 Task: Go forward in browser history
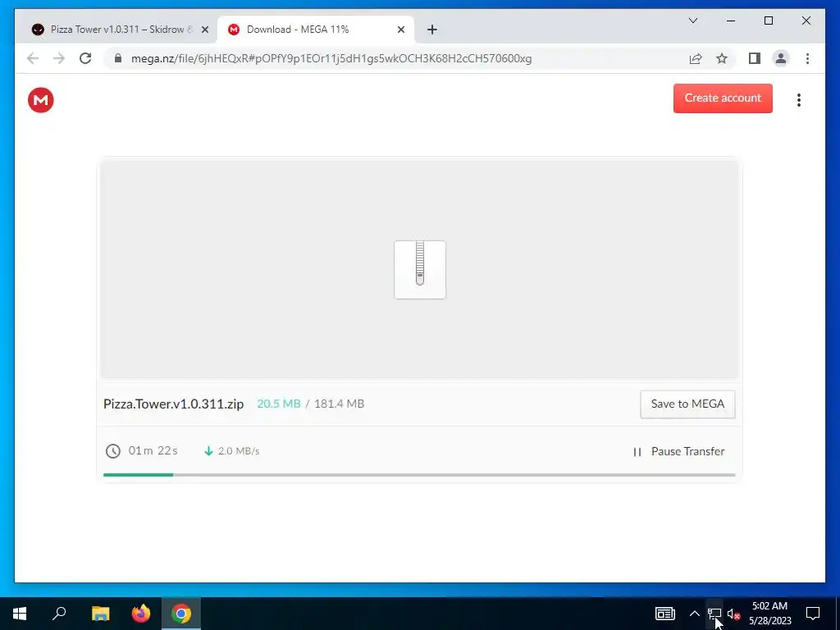point(59,58)
